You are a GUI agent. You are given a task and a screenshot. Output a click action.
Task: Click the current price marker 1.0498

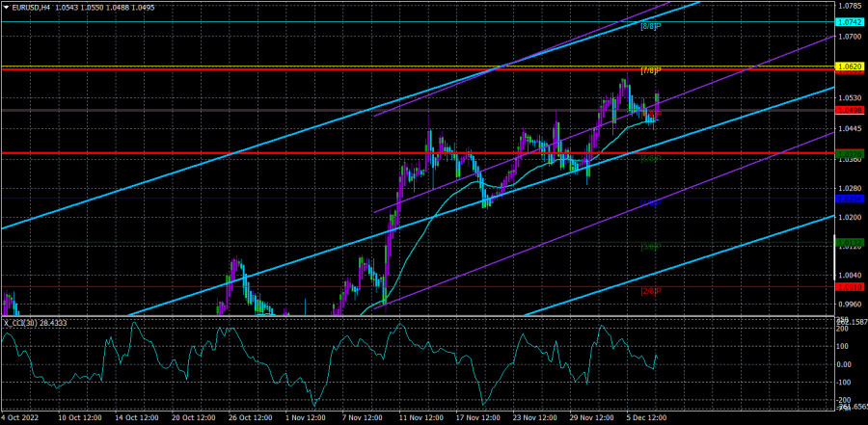pos(849,111)
